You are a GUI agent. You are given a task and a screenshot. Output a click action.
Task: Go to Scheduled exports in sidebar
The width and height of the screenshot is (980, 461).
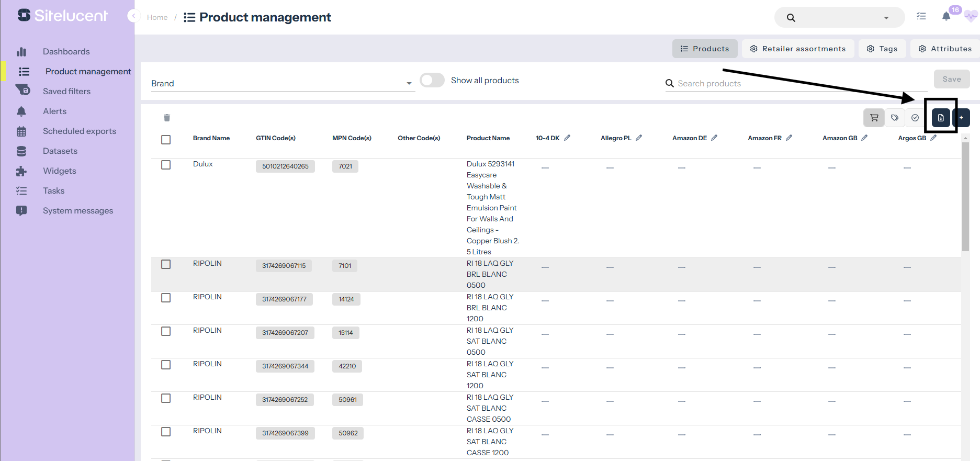coord(80,131)
